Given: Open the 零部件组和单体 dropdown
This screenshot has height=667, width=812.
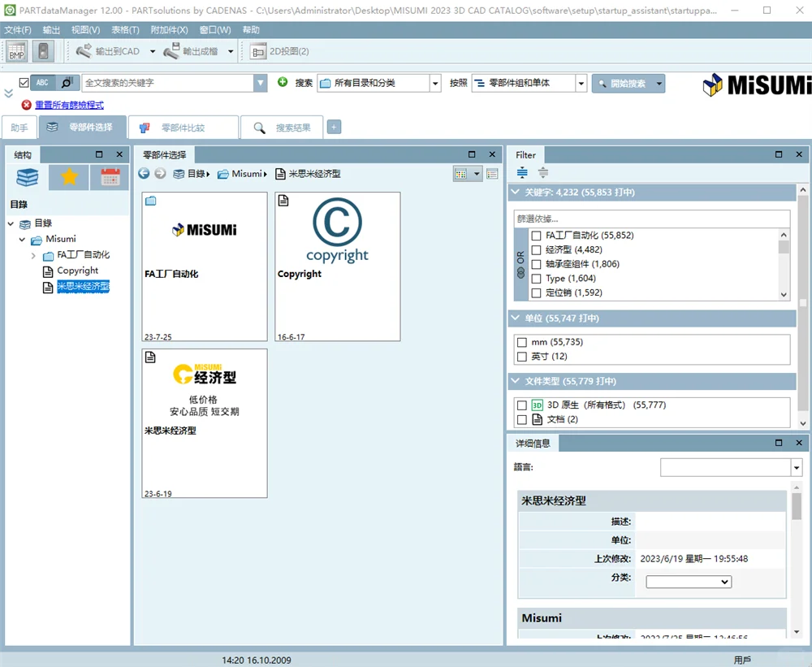Looking at the screenshot, I should coord(581,83).
